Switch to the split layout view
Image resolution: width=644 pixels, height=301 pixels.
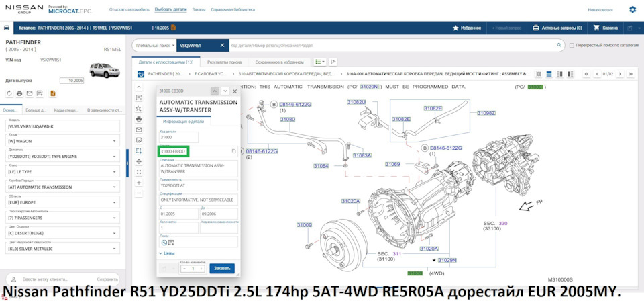pyautogui.click(x=559, y=74)
